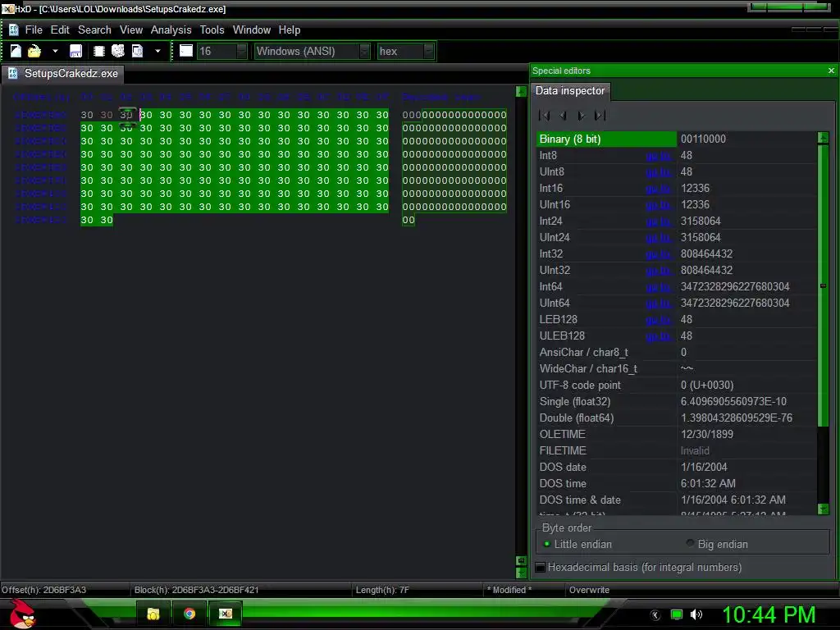Open the Windows (ANSI) charset dropdown
840x630 pixels.
pos(364,51)
